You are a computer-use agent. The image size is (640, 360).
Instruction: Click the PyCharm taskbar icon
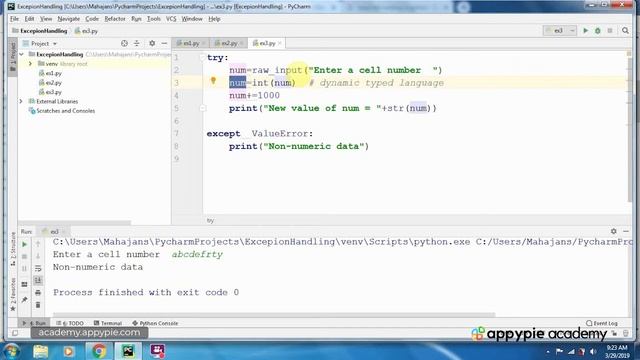coord(128,351)
